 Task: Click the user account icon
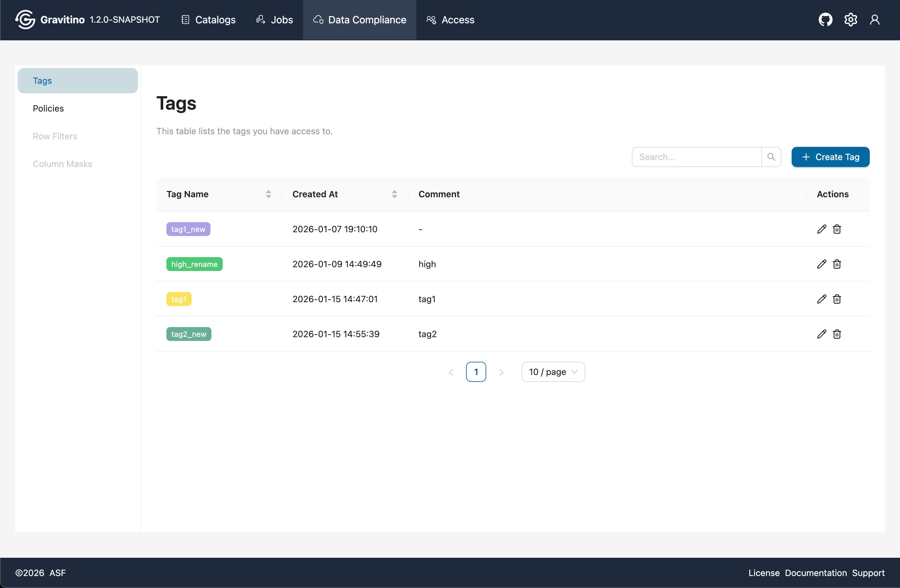point(875,20)
